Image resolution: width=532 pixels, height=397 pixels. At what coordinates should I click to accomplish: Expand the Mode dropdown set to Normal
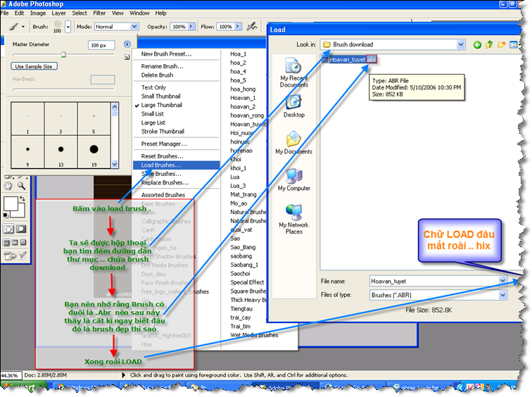pos(134,27)
